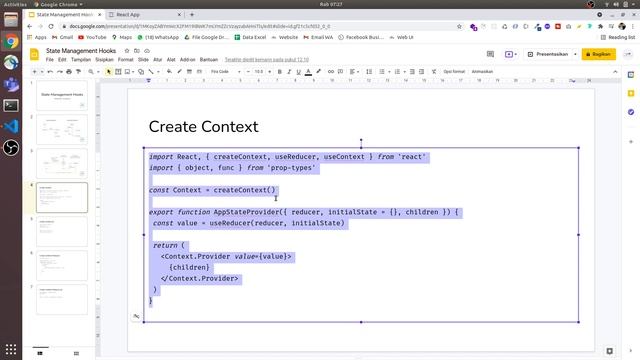Show applications grid in the dock
Viewport: 640px width, 360px height.
coord(11,349)
